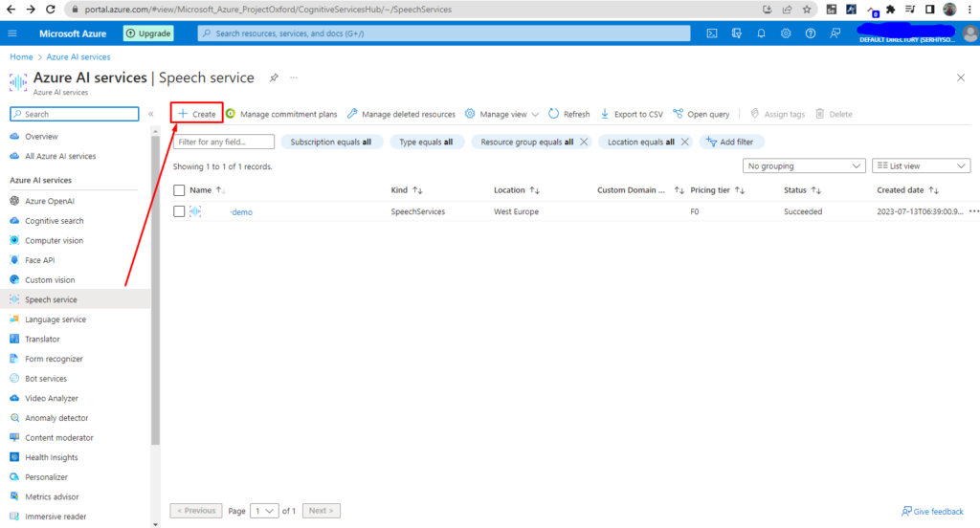Open Content moderator in the sidebar
This screenshot has width=980, height=528.
point(58,437)
